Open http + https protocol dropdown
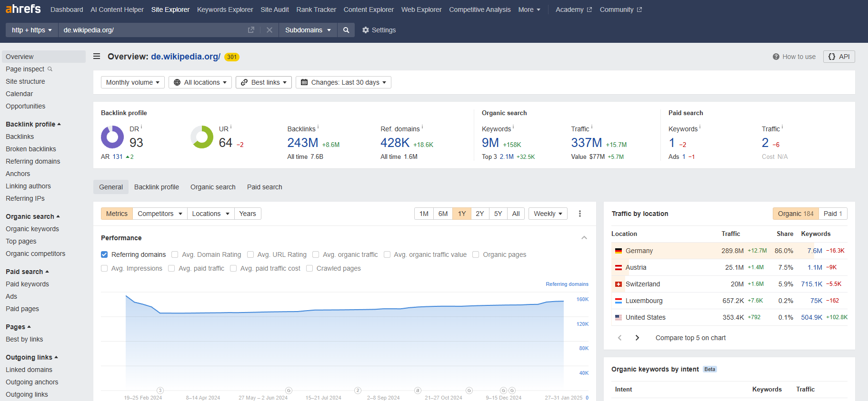 (32, 30)
